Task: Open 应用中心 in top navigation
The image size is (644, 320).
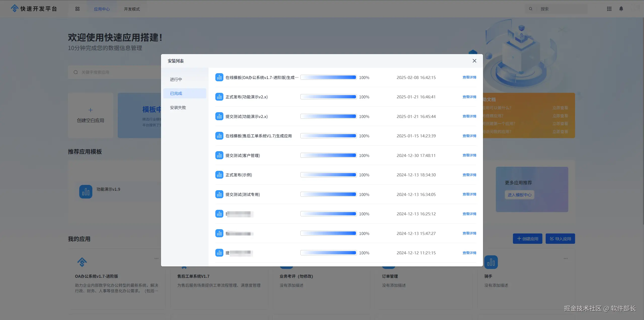Action: pos(102,9)
